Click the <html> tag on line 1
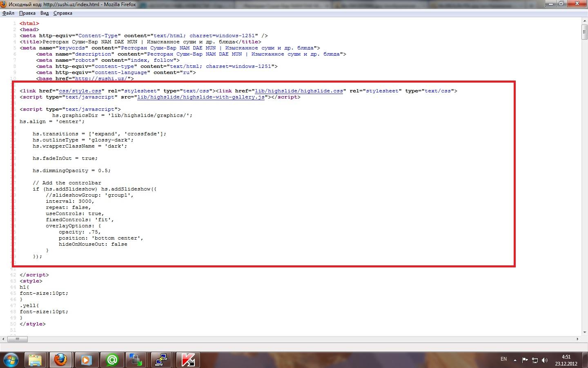This screenshot has width=588, height=368. tap(29, 23)
